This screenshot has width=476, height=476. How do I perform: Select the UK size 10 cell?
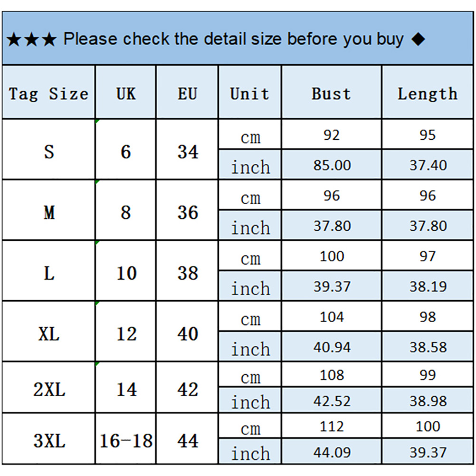pos(126,273)
